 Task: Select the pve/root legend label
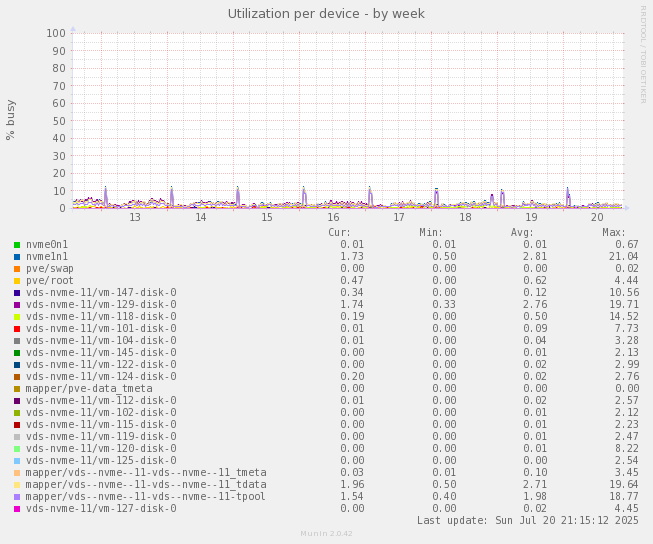pyautogui.click(x=50, y=281)
